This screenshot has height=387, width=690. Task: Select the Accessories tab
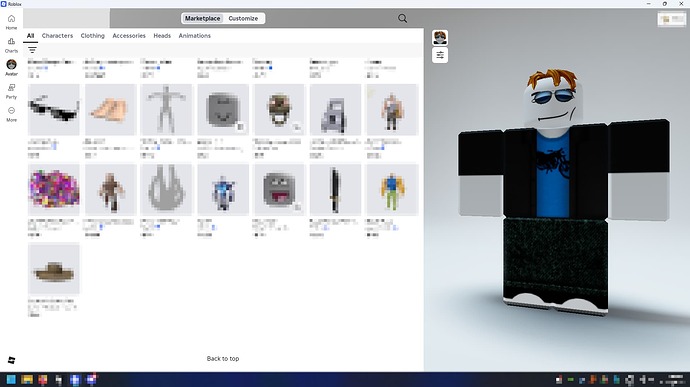129,36
